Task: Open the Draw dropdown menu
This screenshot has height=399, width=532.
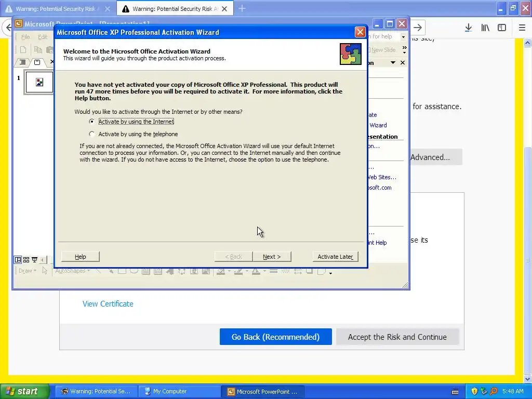Action: pyautogui.click(x=27, y=271)
